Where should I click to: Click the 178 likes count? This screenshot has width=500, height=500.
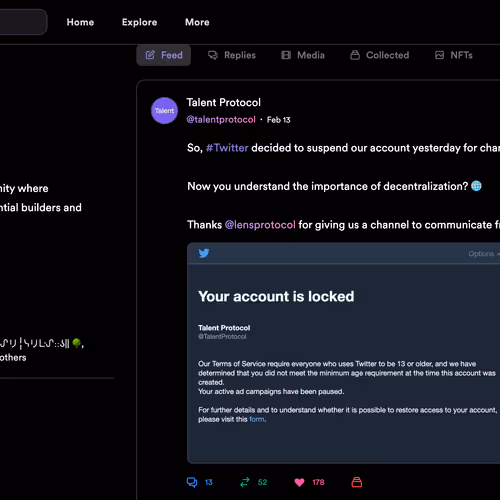coord(318,482)
